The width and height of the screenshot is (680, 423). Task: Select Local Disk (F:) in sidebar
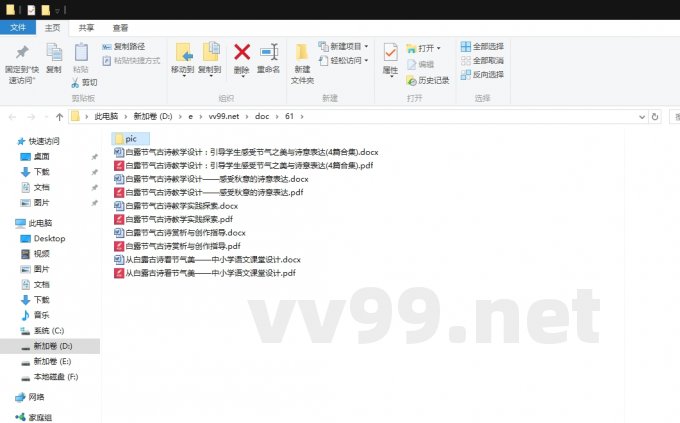click(x=50, y=377)
